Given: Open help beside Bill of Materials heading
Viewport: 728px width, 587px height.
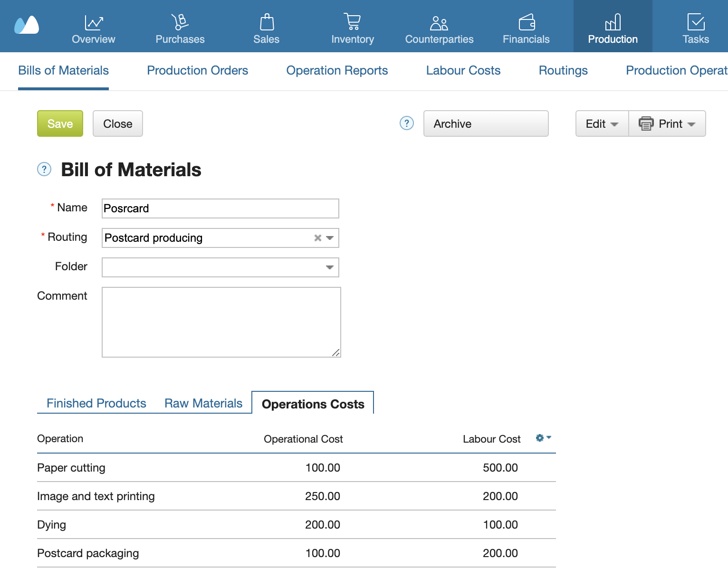Looking at the screenshot, I should pos(44,169).
